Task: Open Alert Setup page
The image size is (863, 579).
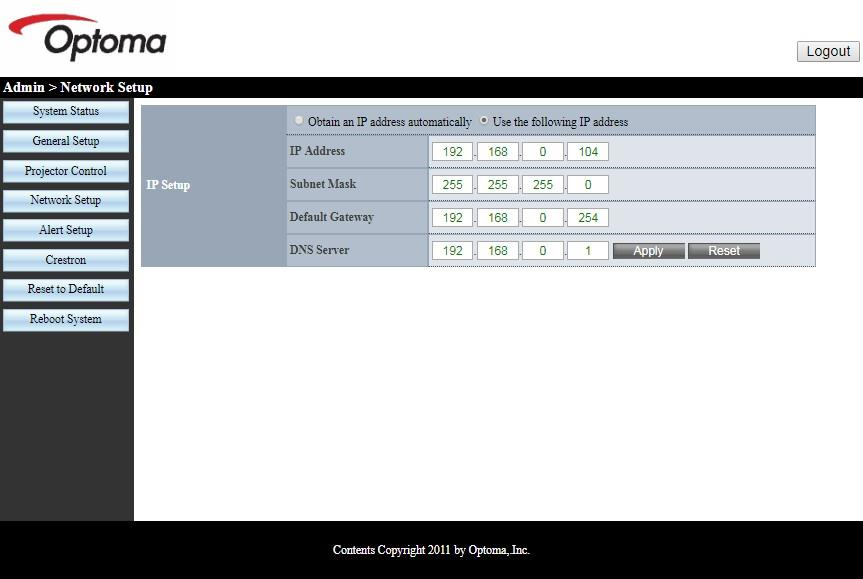Action: point(66,230)
